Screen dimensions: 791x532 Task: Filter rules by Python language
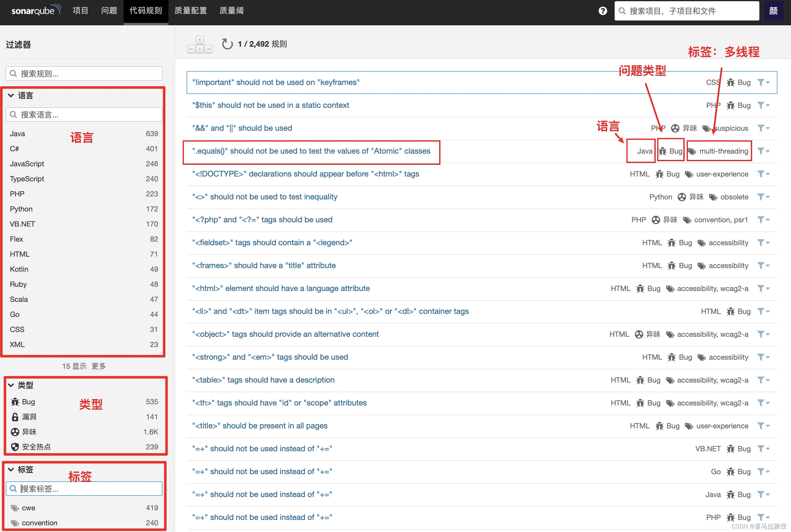pos(84,209)
